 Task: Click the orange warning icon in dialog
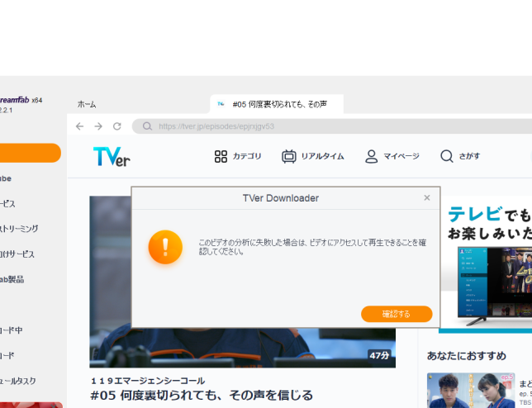[165, 247]
